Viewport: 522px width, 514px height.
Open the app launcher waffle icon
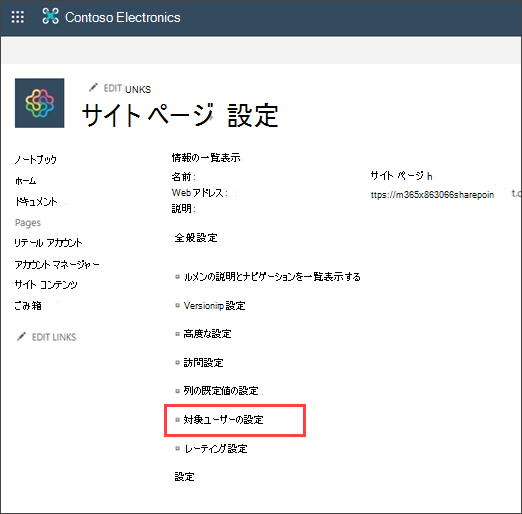(x=18, y=17)
